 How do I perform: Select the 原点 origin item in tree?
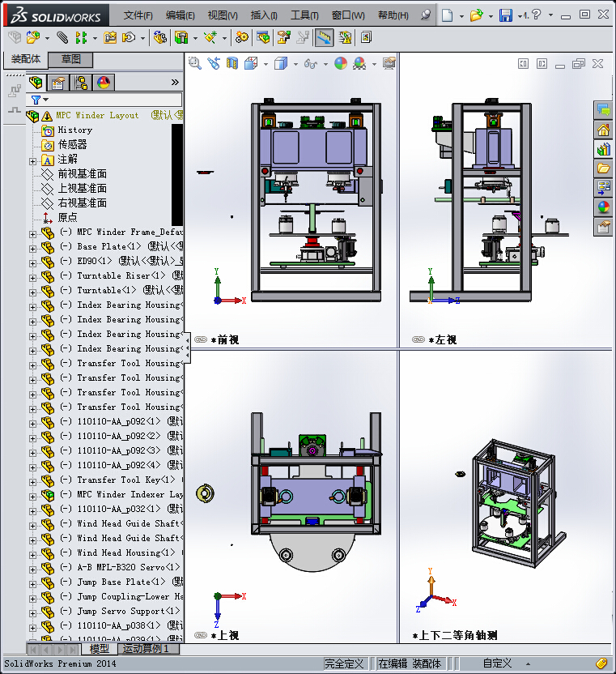pyautogui.click(x=67, y=217)
